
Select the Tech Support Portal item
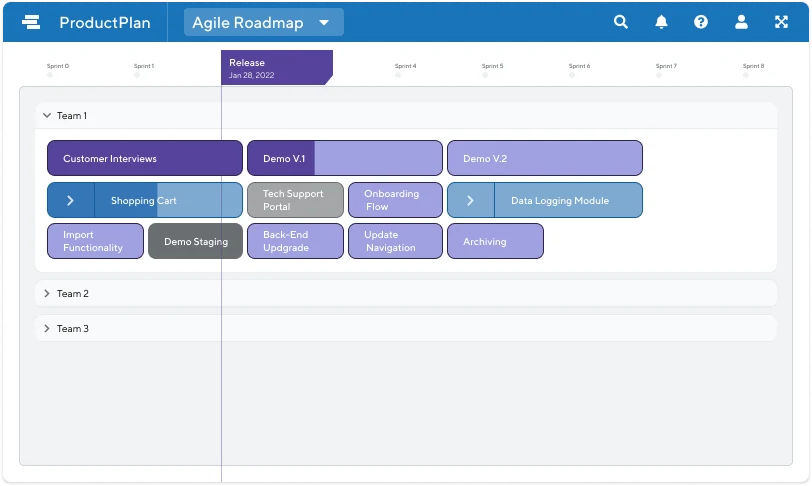pyautogui.click(x=295, y=200)
